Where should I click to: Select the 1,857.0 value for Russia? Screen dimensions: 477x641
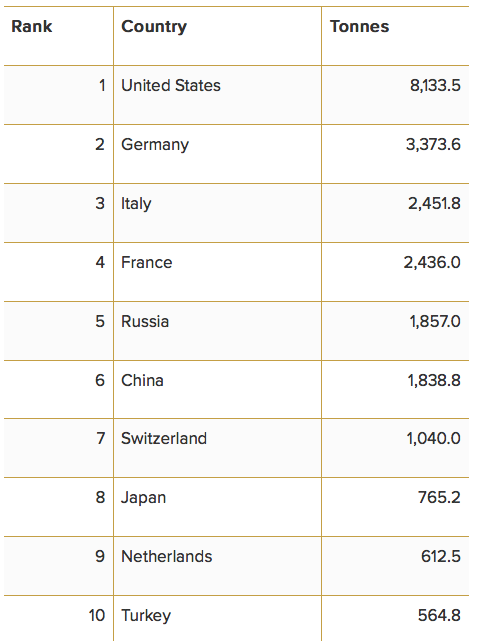(x=435, y=321)
